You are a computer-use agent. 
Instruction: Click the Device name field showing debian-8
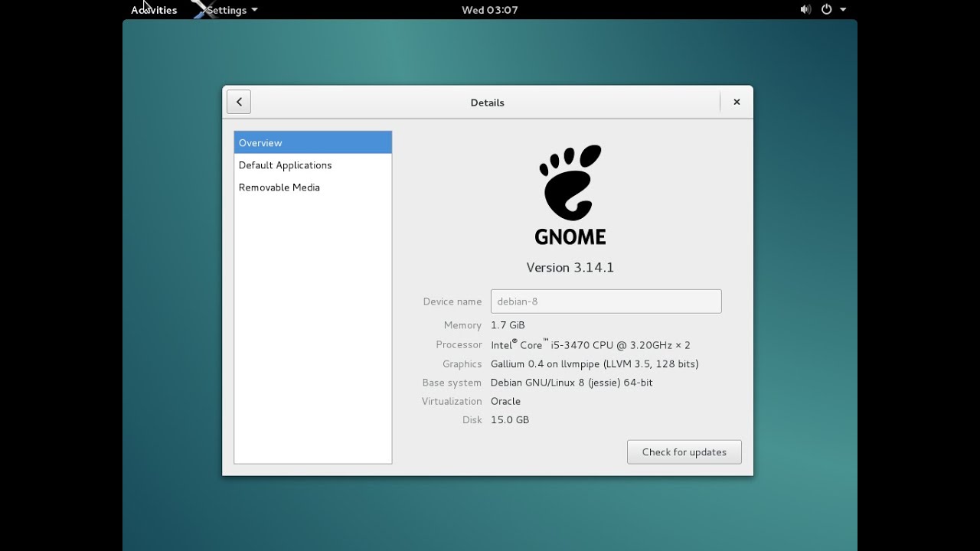606,301
